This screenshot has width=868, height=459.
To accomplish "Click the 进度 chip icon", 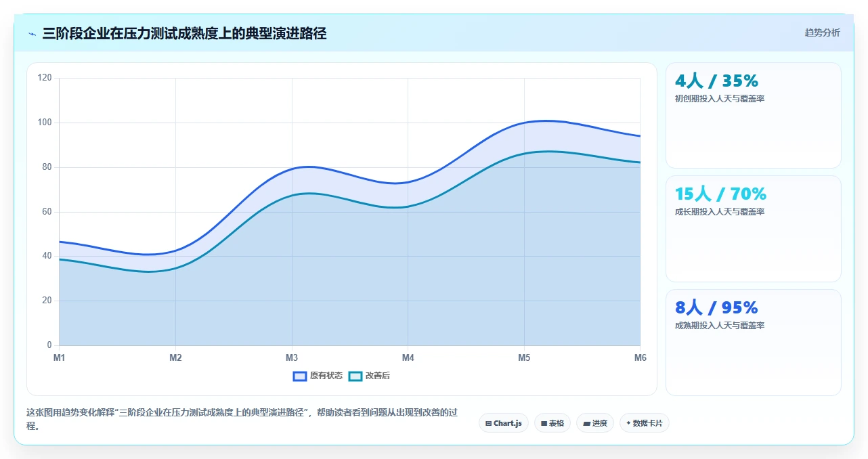I will (x=586, y=423).
